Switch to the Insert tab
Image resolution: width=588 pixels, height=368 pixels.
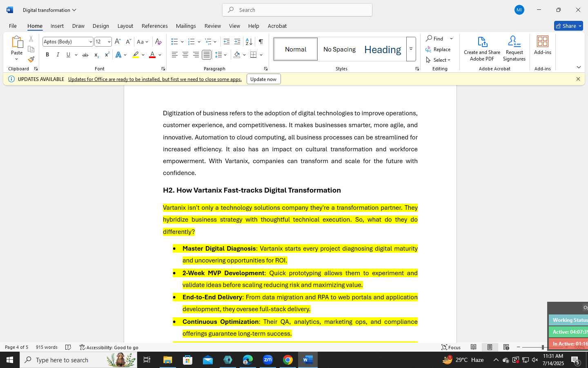coord(57,26)
